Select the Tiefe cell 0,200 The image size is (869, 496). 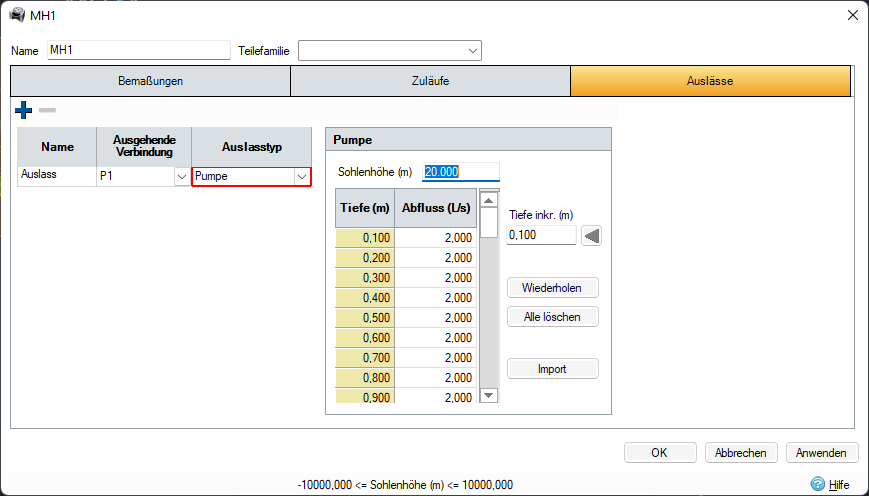click(x=365, y=258)
